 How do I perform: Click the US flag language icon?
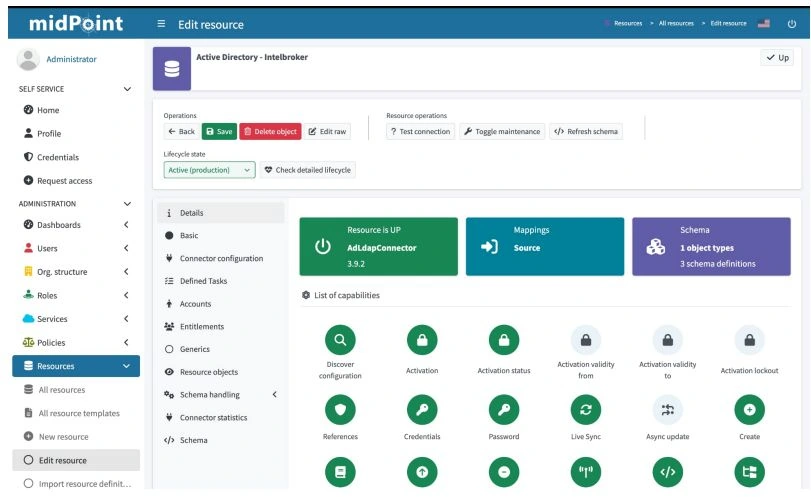763,23
